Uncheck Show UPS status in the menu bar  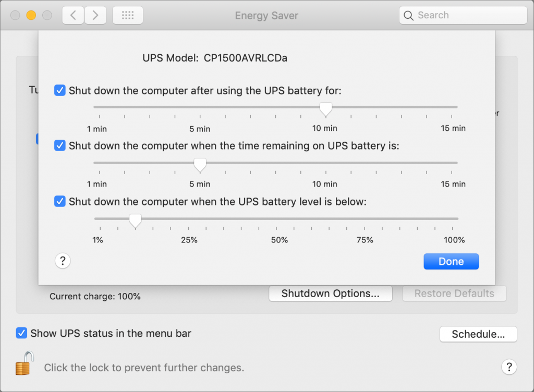click(x=21, y=333)
